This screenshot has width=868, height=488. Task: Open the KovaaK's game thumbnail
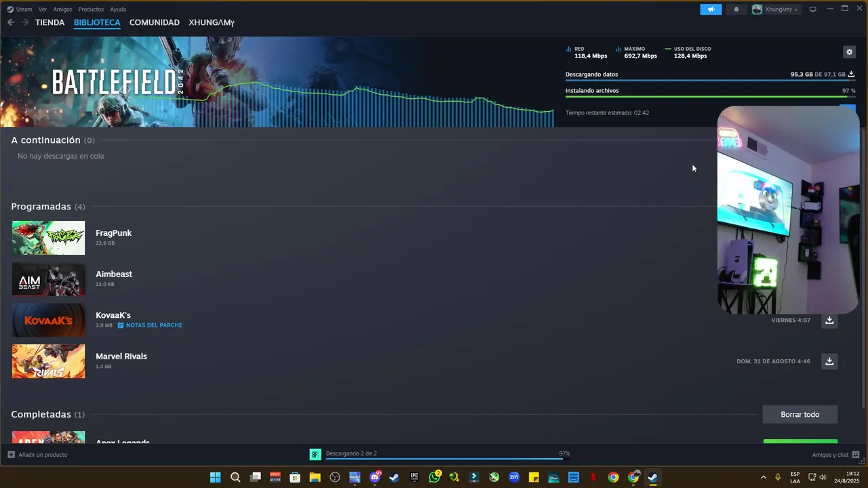click(49, 320)
